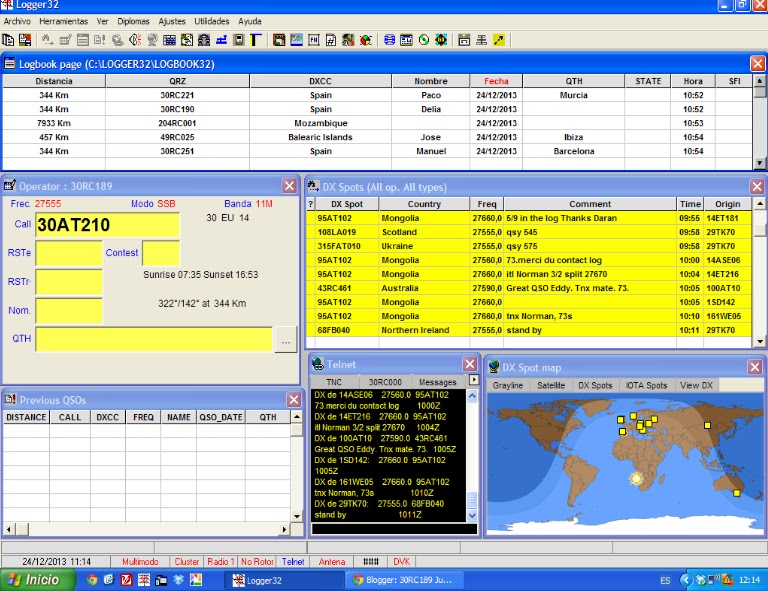768x591 pixels.
Task: Click the Logbook page scroll-up arrow
Action: click(x=759, y=80)
